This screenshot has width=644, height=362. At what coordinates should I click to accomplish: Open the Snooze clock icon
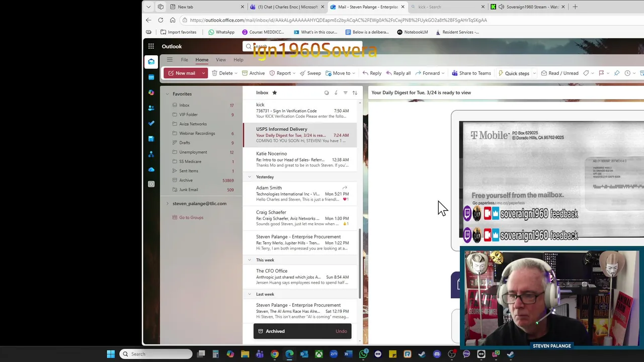(x=627, y=73)
